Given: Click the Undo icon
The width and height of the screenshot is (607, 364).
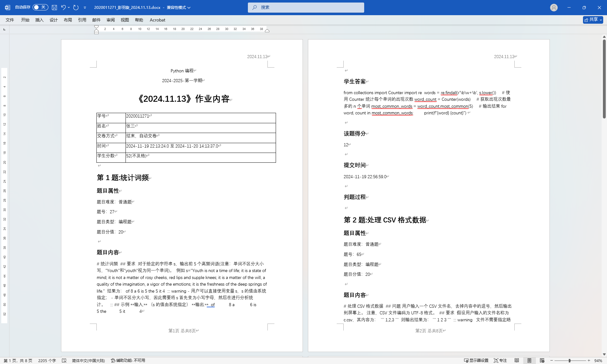Looking at the screenshot, I should point(63,7).
